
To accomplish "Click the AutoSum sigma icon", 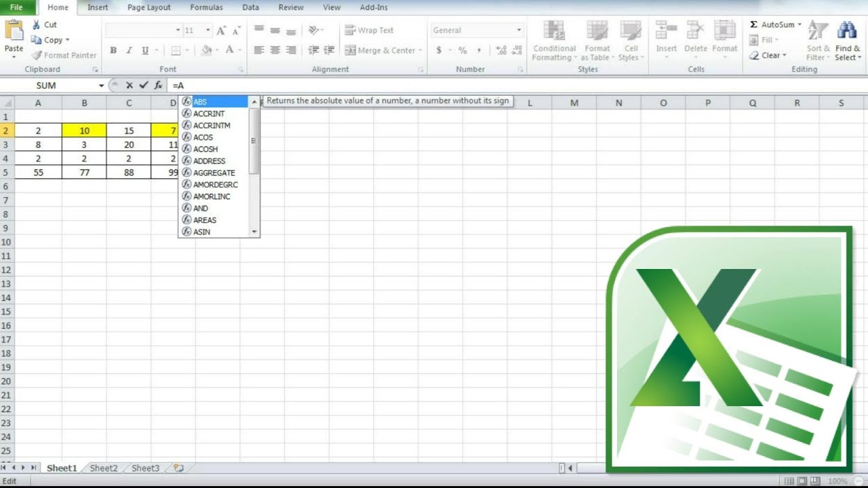I will tap(753, 24).
